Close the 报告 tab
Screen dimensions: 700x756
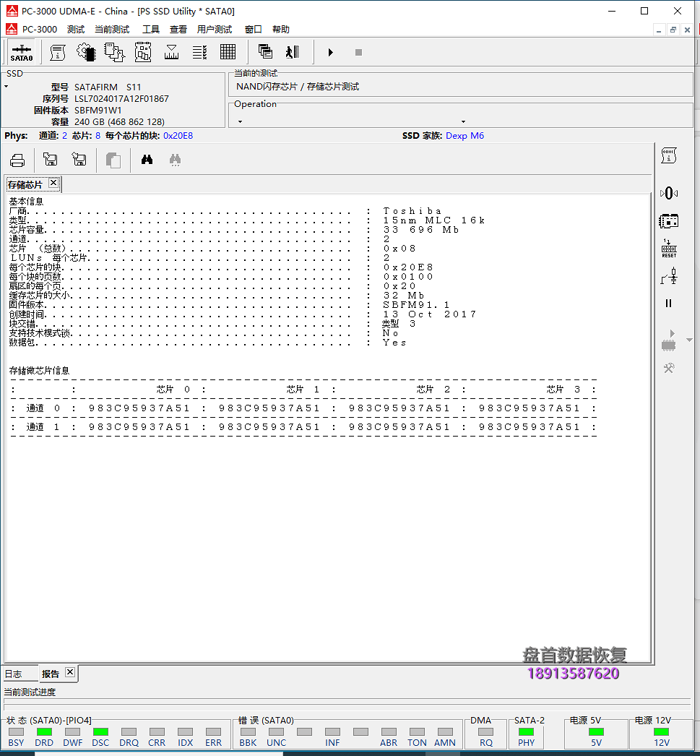(70, 672)
